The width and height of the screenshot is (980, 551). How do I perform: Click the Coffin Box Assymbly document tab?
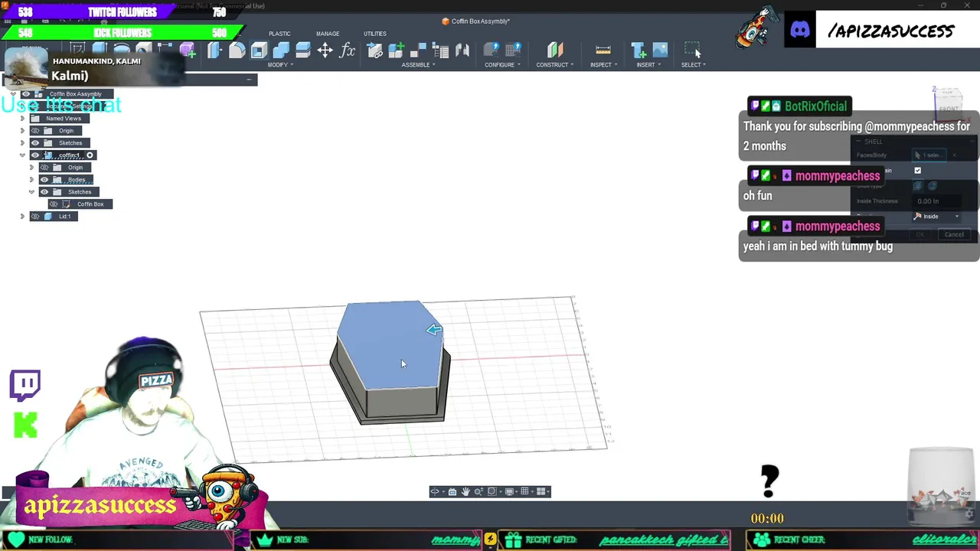(475, 21)
